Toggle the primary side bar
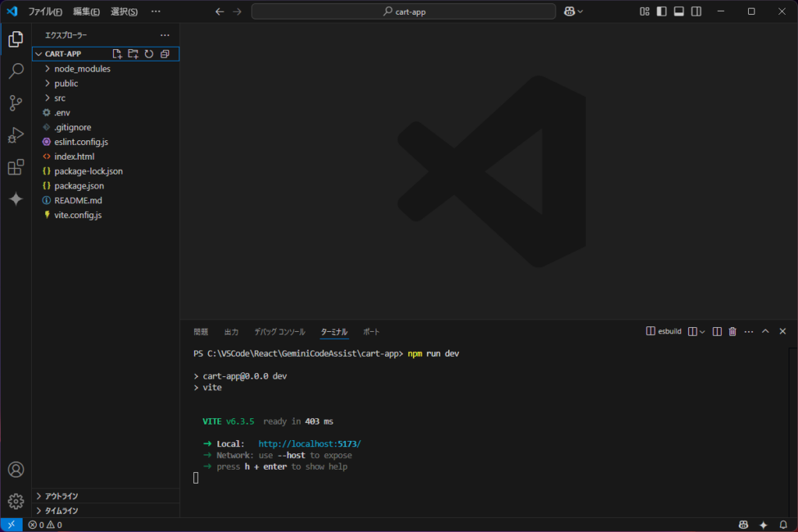Screen dimensions: 798x532 (x=662, y=11)
